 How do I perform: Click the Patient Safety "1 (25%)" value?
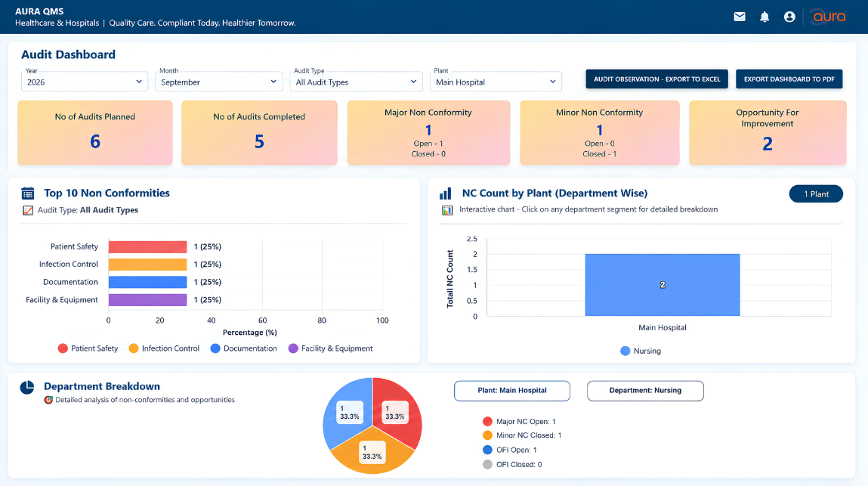pyautogui.click(x=208, y=246)
